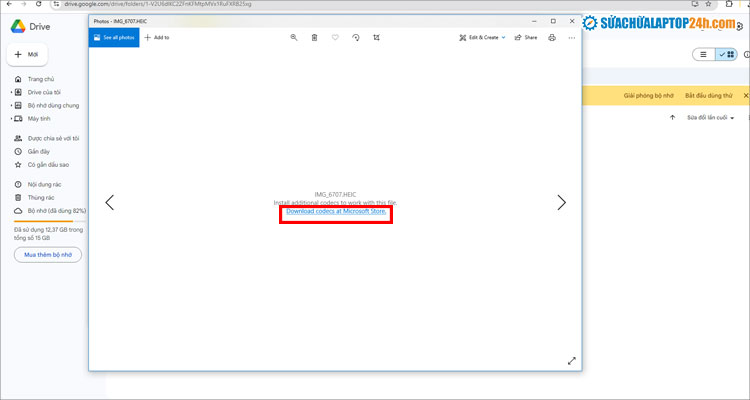Viewport: 750px width, 400px height.
Task: Expand the Drive của tôi tree arrow
Action: [x=11, y=92]
